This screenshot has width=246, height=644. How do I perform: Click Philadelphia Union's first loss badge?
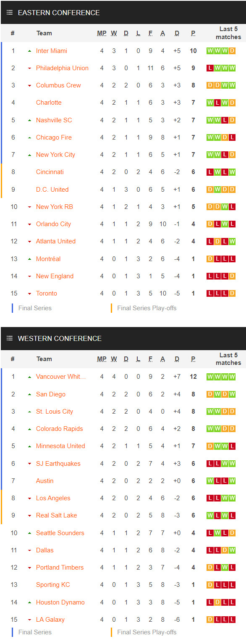tap(210, 68)
